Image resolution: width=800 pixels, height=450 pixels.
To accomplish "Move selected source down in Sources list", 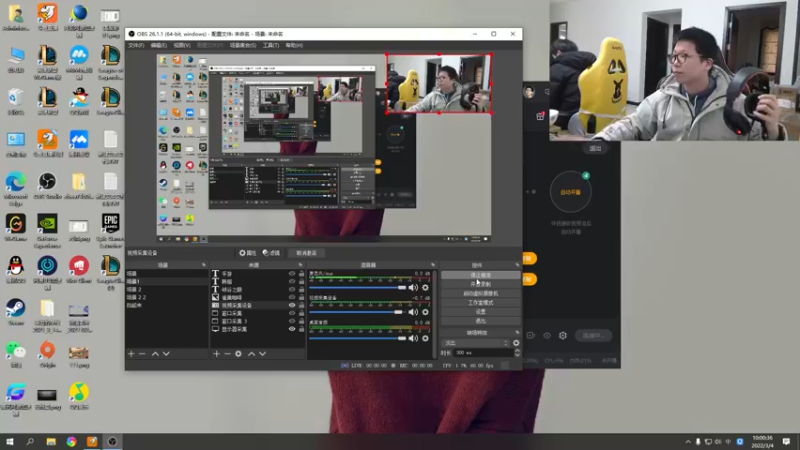I will point(262,354).
